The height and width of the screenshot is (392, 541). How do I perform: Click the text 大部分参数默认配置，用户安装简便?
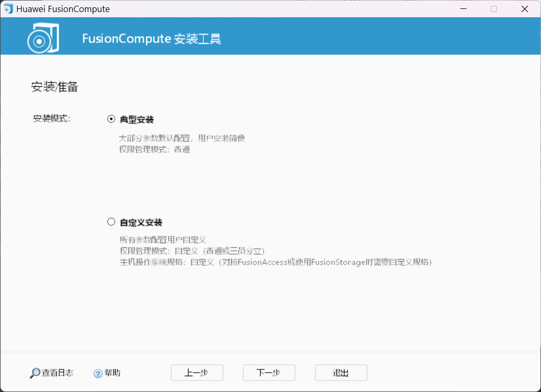(x=182, y=138)
